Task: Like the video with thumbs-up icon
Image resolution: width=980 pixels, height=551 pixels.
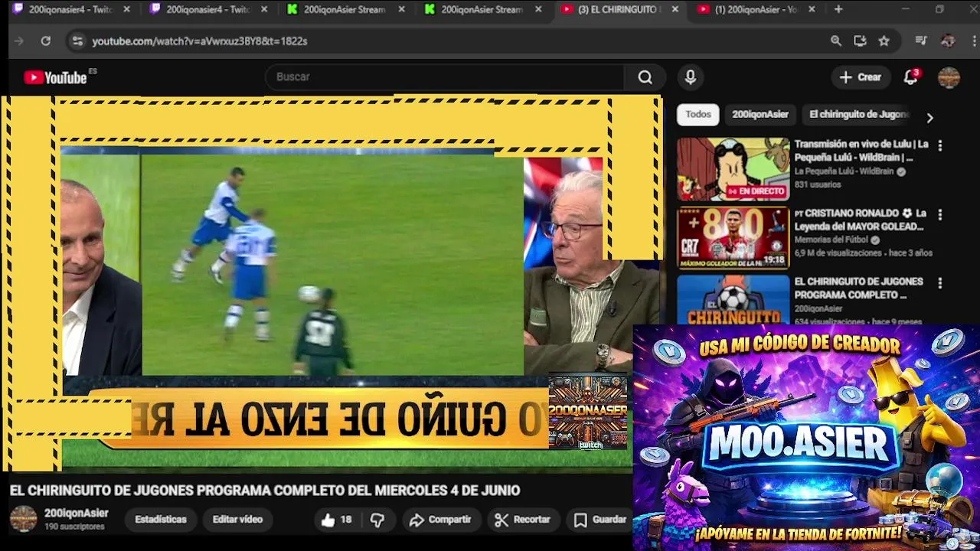Action: tap(336, 520)
